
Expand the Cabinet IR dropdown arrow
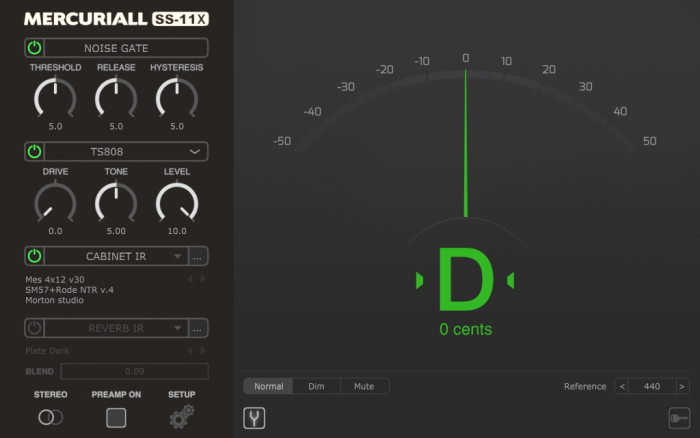pyautogui.click(x=178, y=256)
